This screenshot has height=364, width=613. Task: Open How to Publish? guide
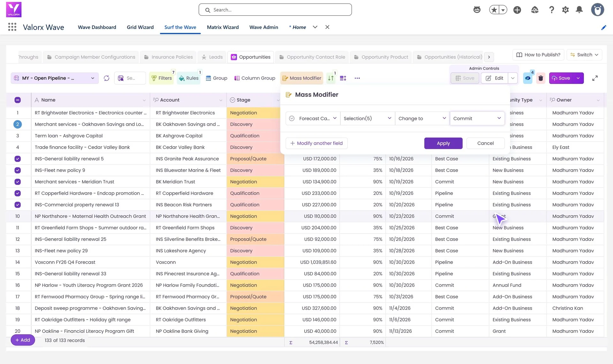click(x=538, y=55)
